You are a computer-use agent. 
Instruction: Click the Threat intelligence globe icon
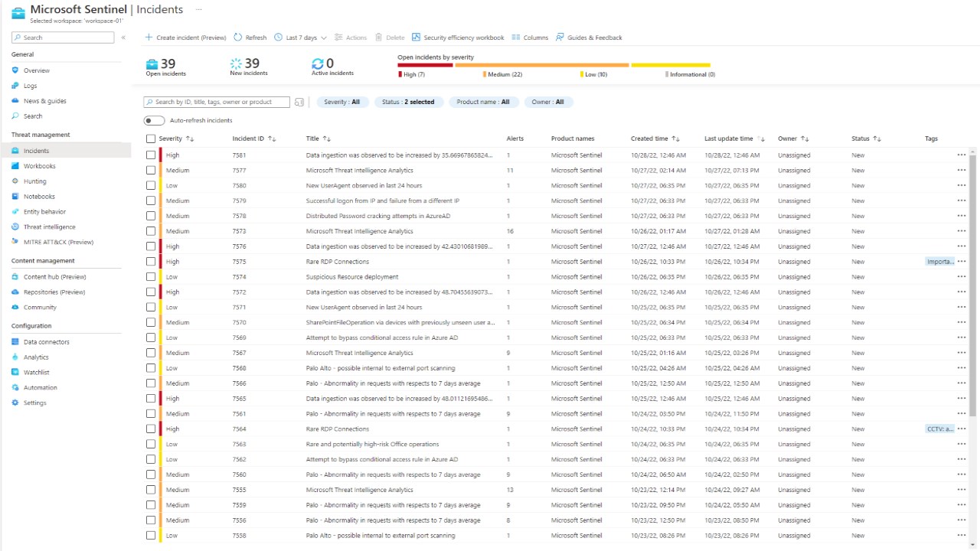click(x=15, y=227)
